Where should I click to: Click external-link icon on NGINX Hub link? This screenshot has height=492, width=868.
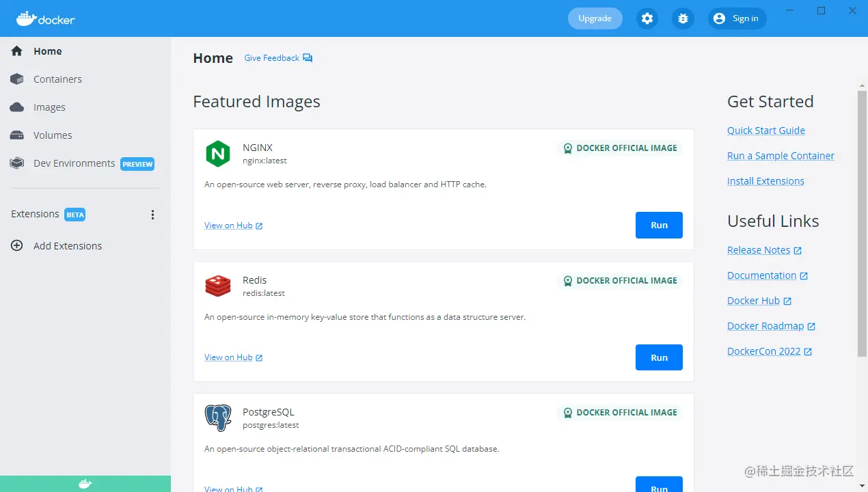pyautogui.click(x=259, y=226)
